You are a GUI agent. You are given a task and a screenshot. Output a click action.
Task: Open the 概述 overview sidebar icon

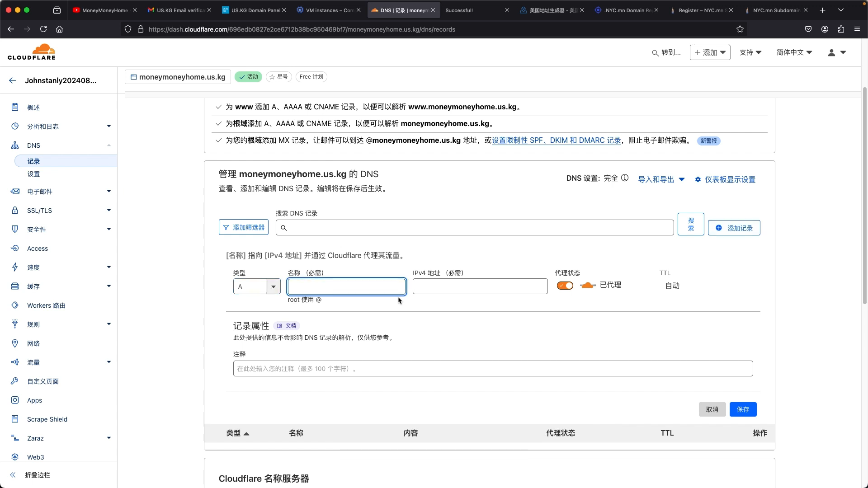15,107
